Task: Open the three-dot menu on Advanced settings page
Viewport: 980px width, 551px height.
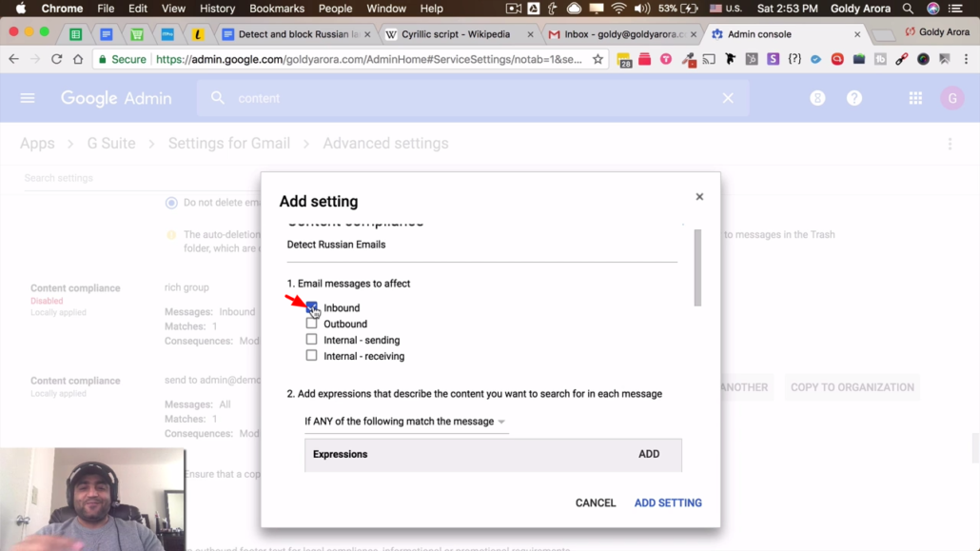Action: coord(950,144)
